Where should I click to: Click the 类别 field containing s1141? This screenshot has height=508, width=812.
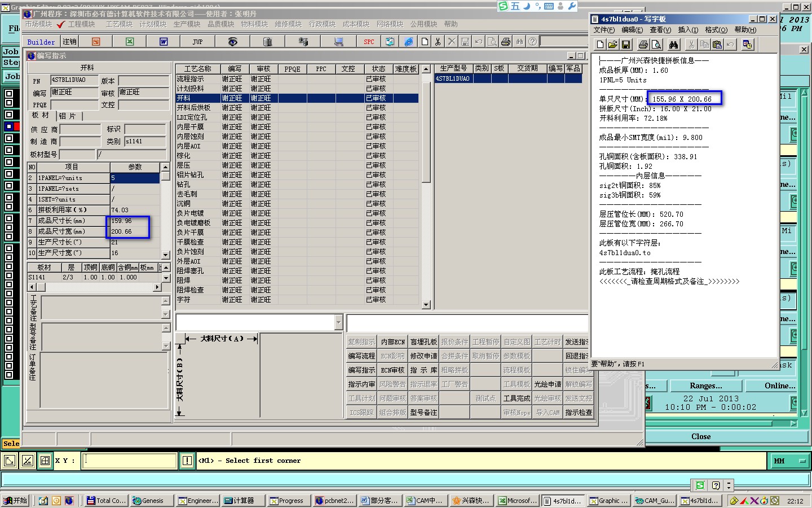coord(145,142)
